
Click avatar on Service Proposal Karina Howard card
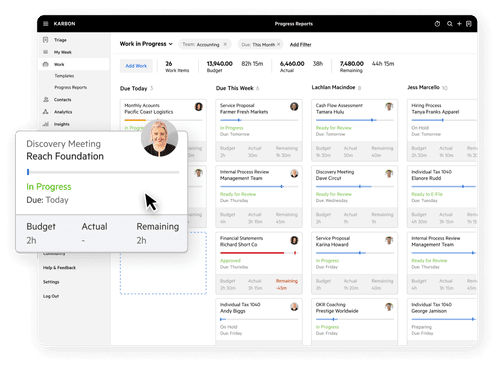pyautogui.click(x=389, y=240)
